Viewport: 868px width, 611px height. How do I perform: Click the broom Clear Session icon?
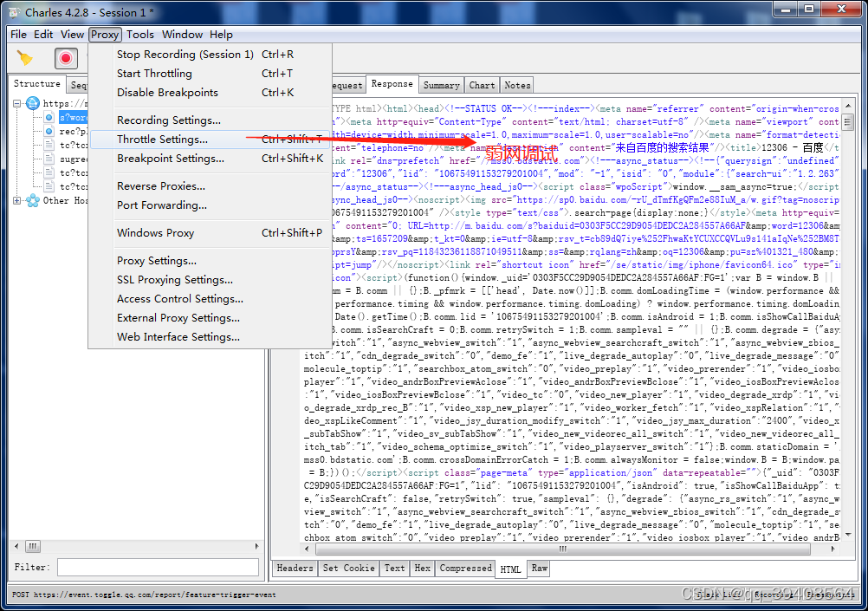pos(25,57)
